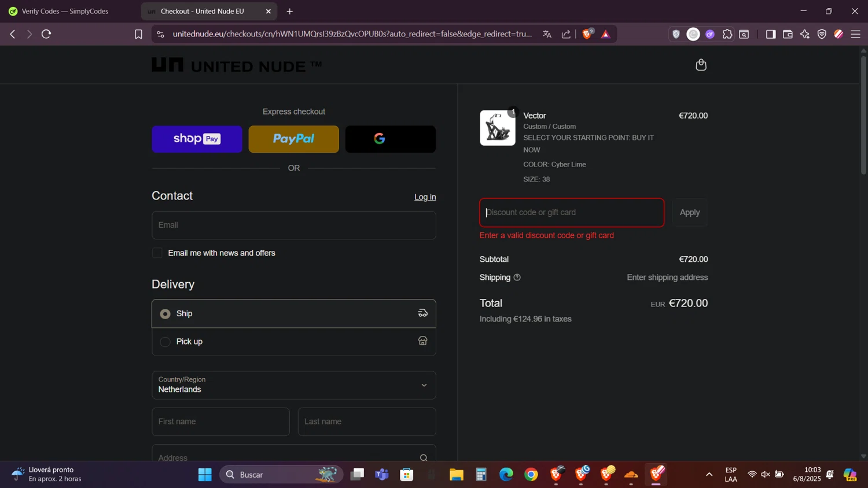Click the browser address bar URL
Screen dimensions: 868x488
pos(352,34)
